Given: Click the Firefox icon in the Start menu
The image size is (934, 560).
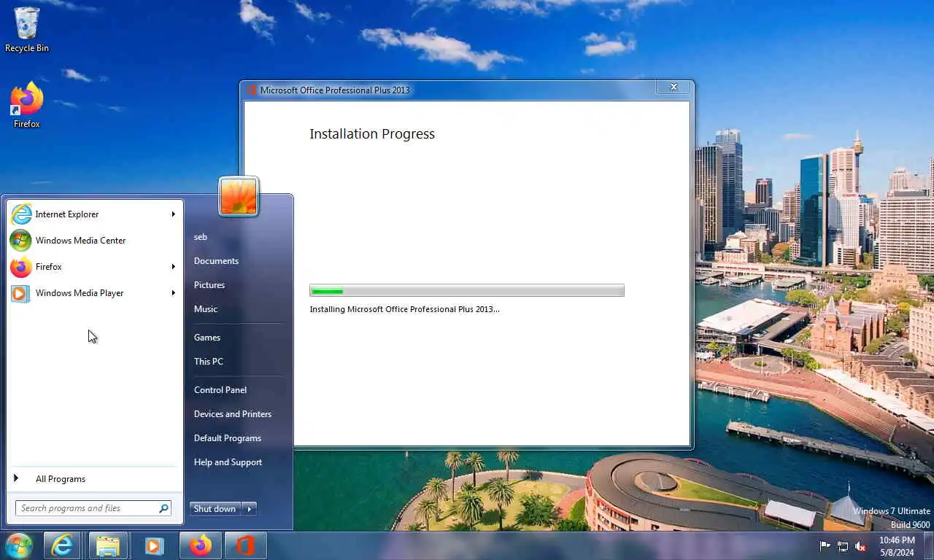Looking at the screenshot, I should pos(21,267).
